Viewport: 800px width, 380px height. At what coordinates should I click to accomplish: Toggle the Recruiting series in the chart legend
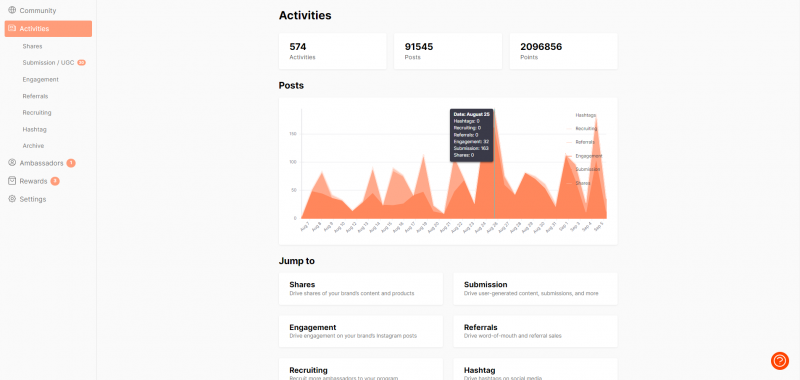[x=586, y=129]
